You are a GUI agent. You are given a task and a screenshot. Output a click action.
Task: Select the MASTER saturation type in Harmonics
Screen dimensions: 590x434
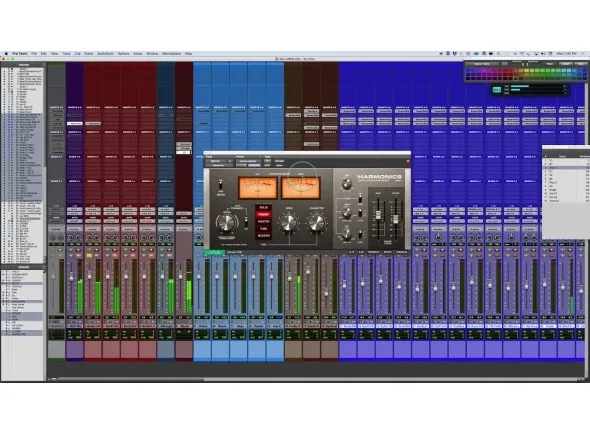click(264, 222)
